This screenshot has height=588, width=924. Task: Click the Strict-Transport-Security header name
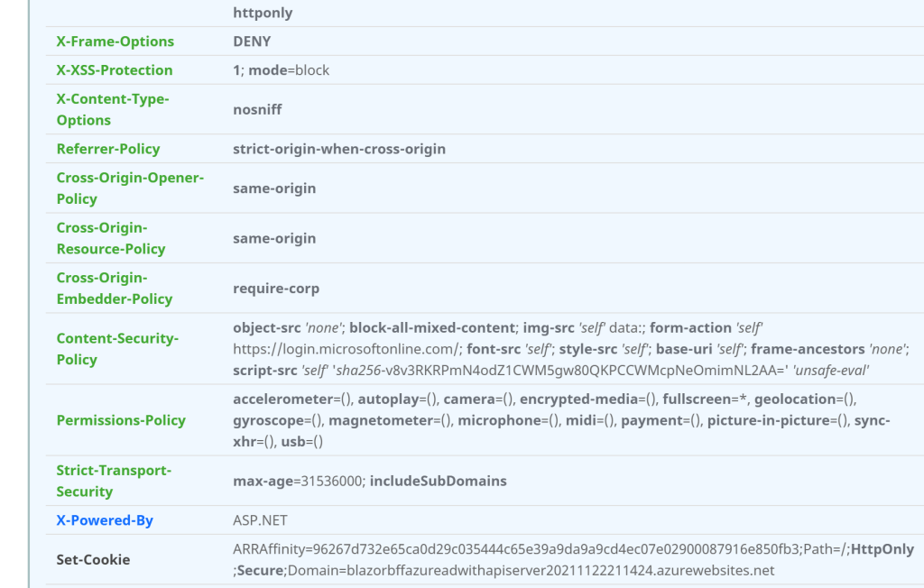pyautogui.click(x=114, y=481)
